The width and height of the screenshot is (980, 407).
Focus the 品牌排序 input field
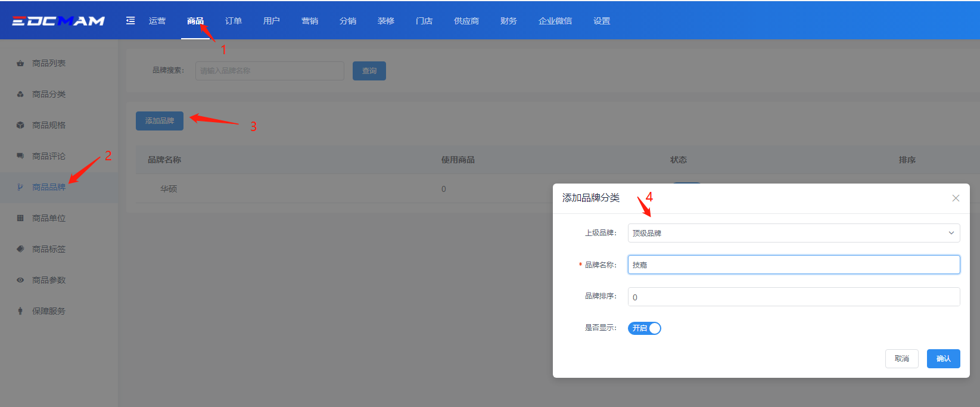pyautogui.click(x=794, y=297)
